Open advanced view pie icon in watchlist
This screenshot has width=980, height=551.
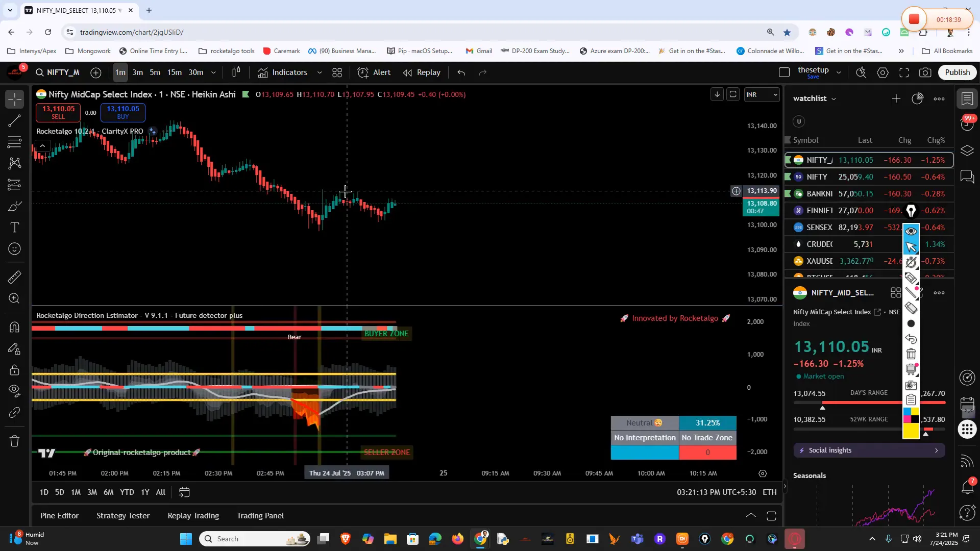tap(917, 98)
